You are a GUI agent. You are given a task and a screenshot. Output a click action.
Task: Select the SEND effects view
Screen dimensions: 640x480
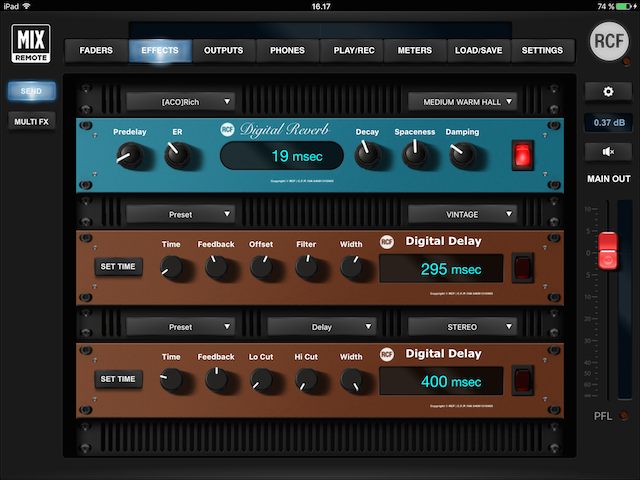tap(31, 91)
